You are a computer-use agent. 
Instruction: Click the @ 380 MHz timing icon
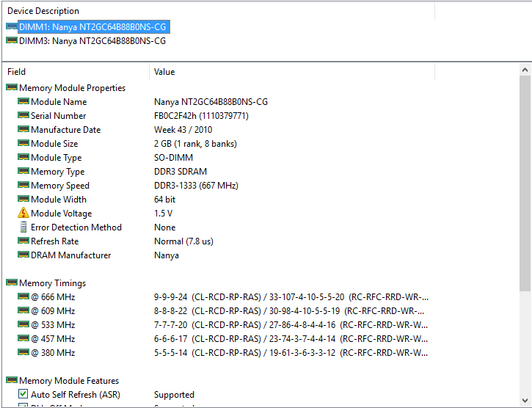(23, 352)
